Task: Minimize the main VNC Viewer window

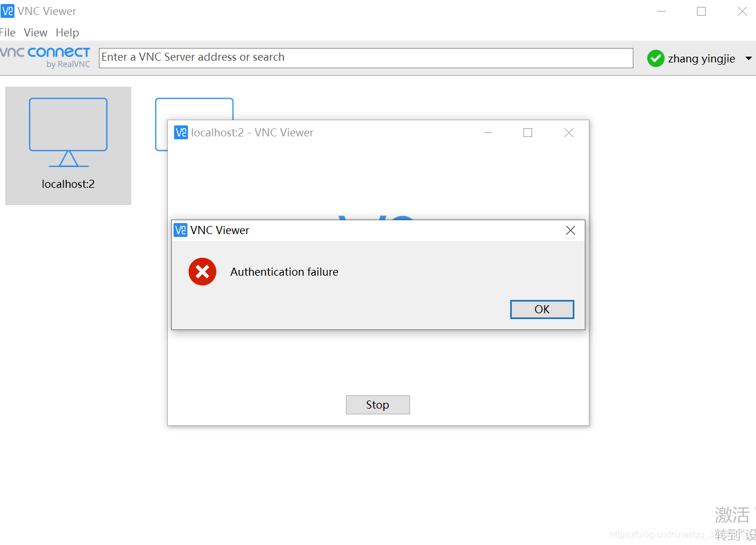Action: point(661,11)
